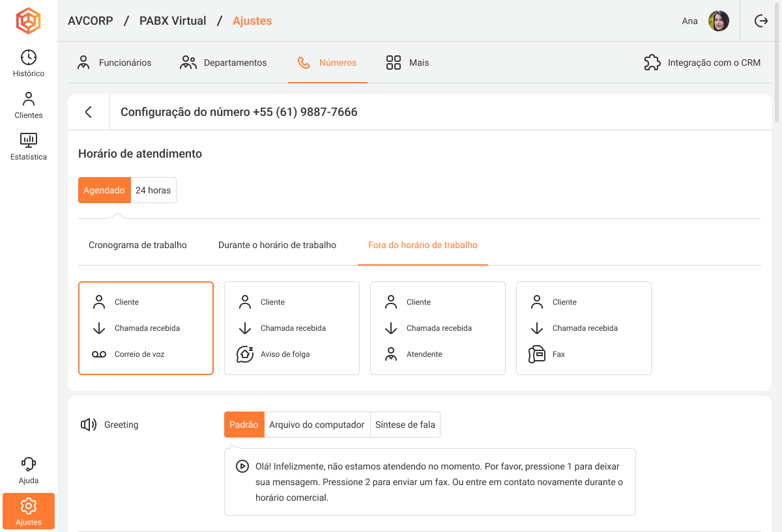Open the Estatística sidebar section
Viewport: 782px width, 532px height.
click(x=29, y=147)
